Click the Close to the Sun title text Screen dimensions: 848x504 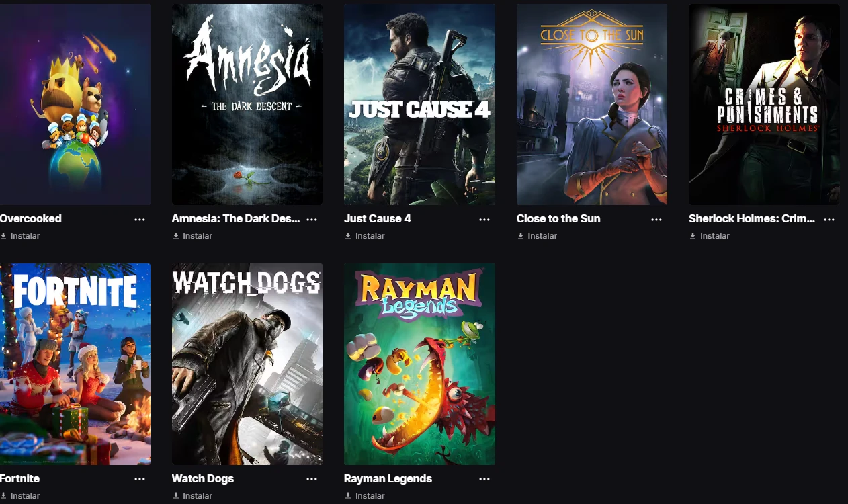pyautogui.click(x=558, y=219)
